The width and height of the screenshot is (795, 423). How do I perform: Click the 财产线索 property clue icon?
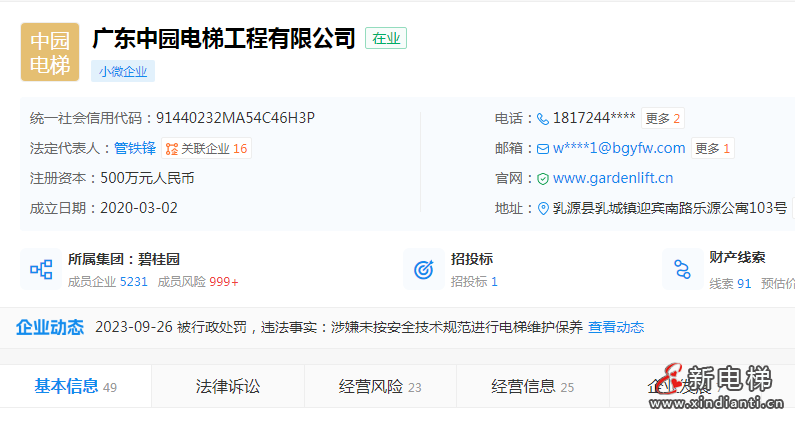[x=682, y=269]
